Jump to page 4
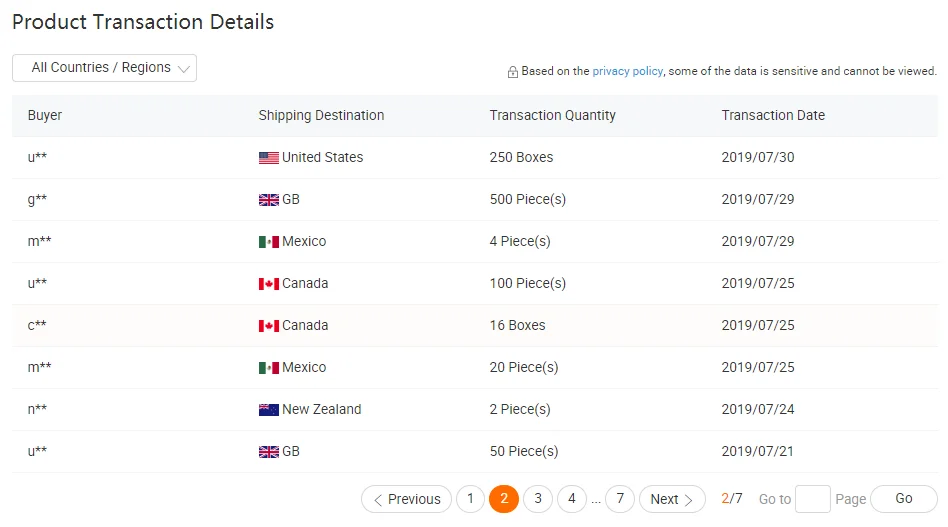This screenshot has height=527, width=948. (572, 499)
